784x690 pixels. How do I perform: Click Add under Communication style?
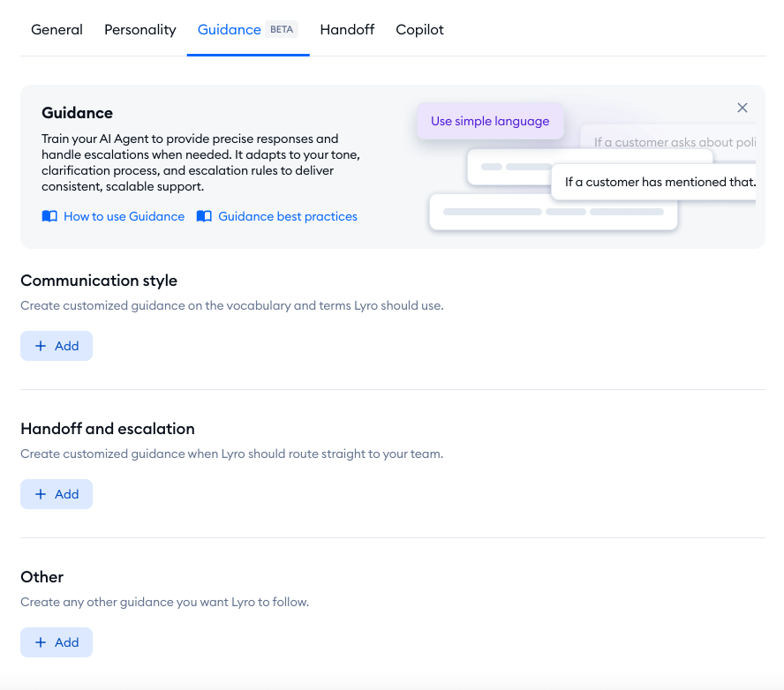[57, 346]
